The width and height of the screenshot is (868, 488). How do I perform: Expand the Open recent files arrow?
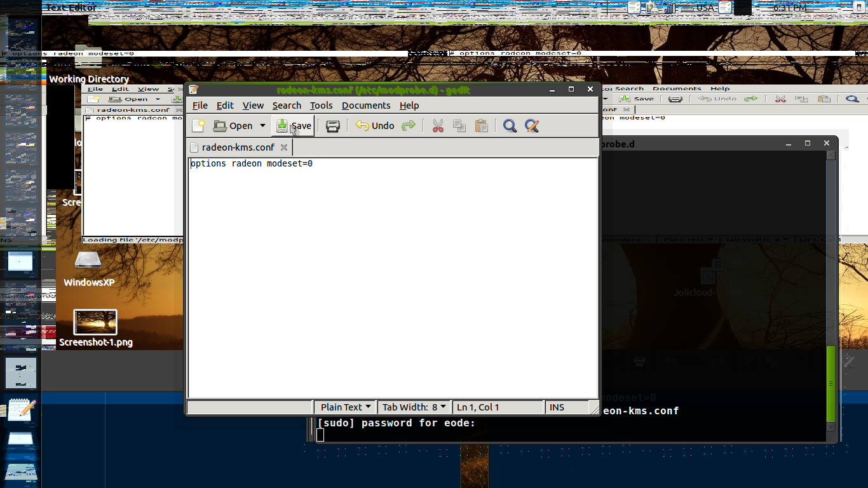point(262,126)
